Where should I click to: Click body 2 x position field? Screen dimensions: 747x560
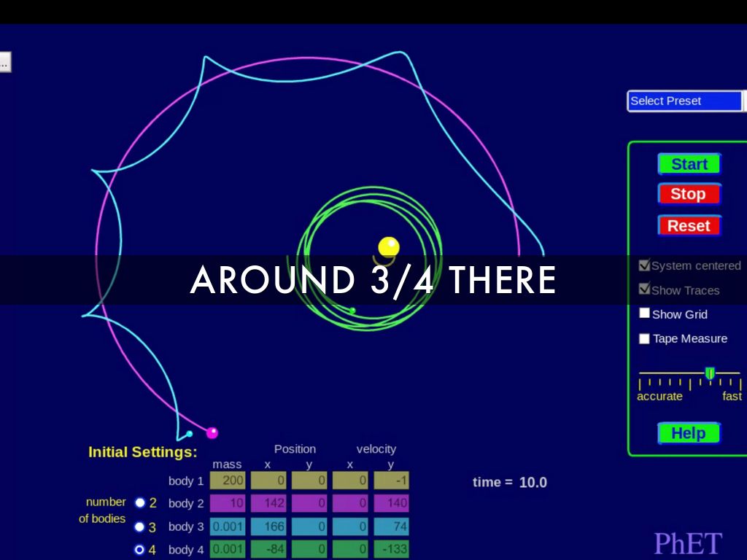point(268,503)
